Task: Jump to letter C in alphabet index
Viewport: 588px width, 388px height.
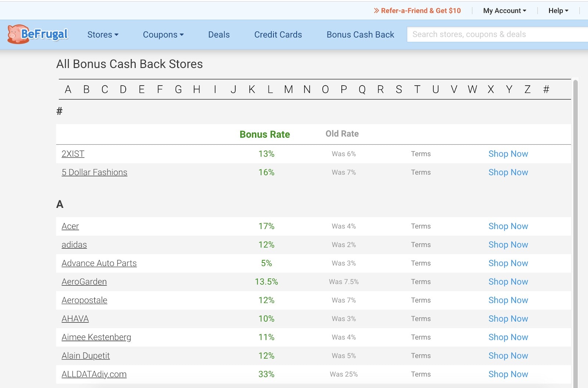Action: 105,89
